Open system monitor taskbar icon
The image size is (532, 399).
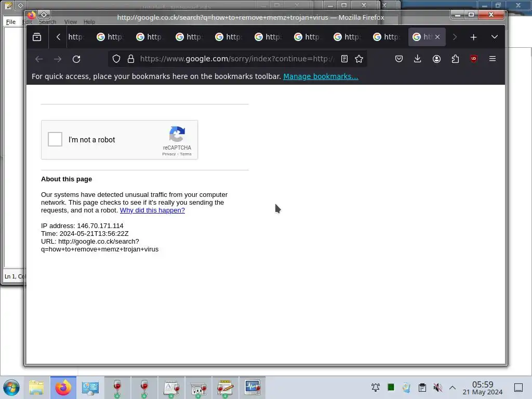click(252, 388)
